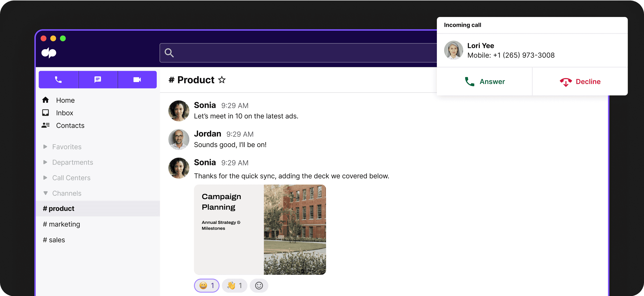Start a video meeting with camera icon

137,80
